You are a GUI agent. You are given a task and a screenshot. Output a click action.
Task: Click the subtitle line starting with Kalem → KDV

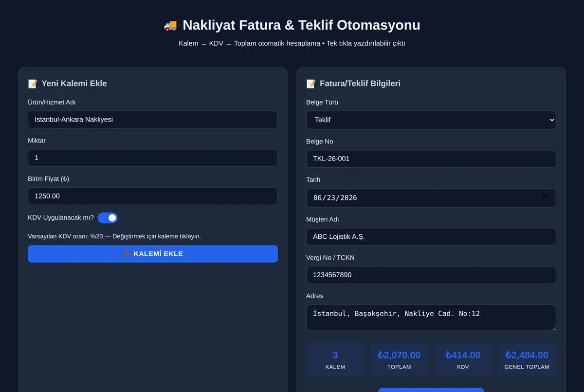point(292,43)
